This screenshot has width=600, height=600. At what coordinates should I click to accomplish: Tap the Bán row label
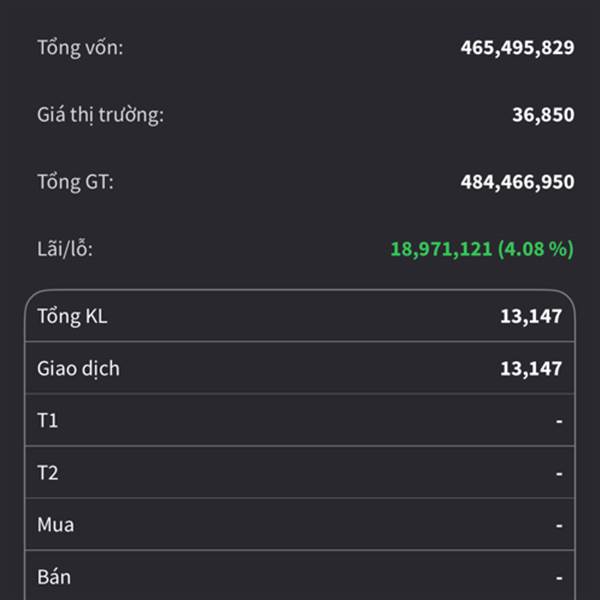click(x=54, y=577)
